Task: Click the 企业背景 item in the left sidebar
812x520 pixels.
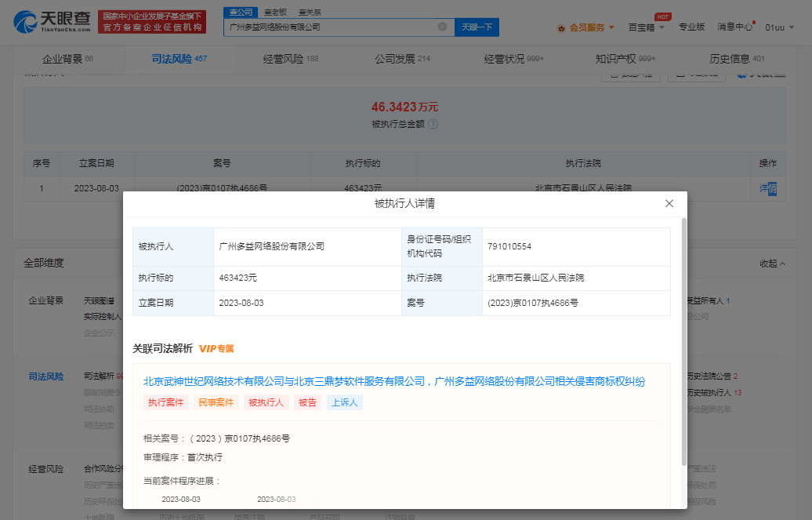Action: [46, 300]
